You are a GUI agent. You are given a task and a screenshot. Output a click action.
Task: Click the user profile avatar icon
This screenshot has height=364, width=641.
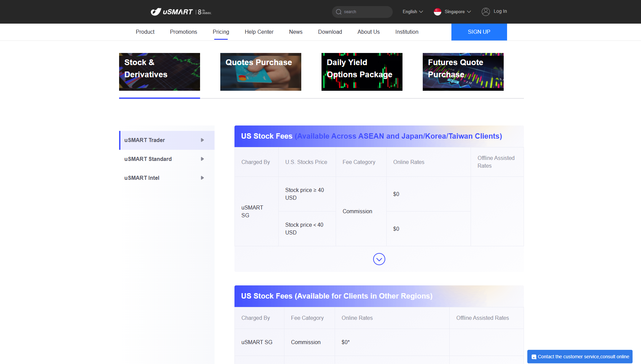coord(485,12)
